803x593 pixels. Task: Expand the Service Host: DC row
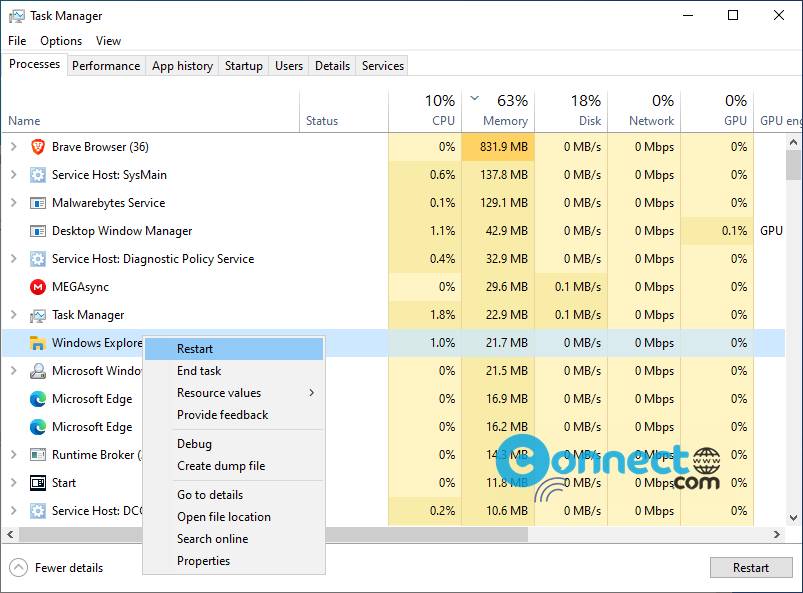[x=14, y=511]
